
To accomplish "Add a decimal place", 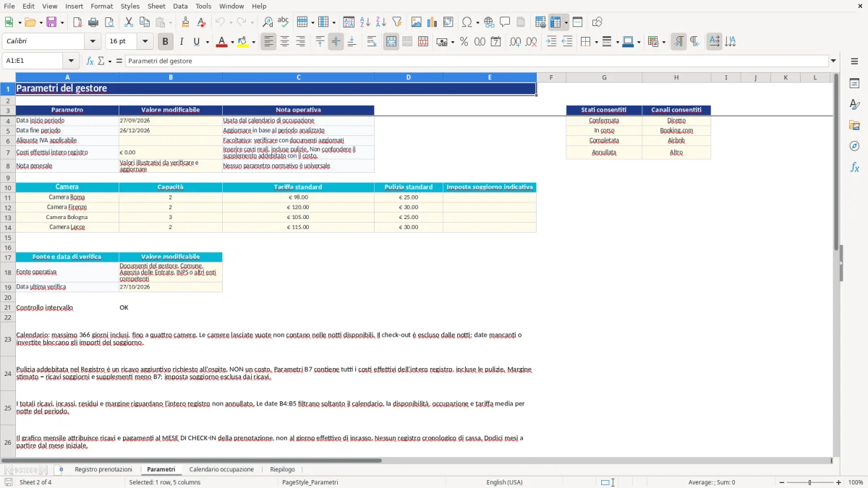I will [516, 42].
